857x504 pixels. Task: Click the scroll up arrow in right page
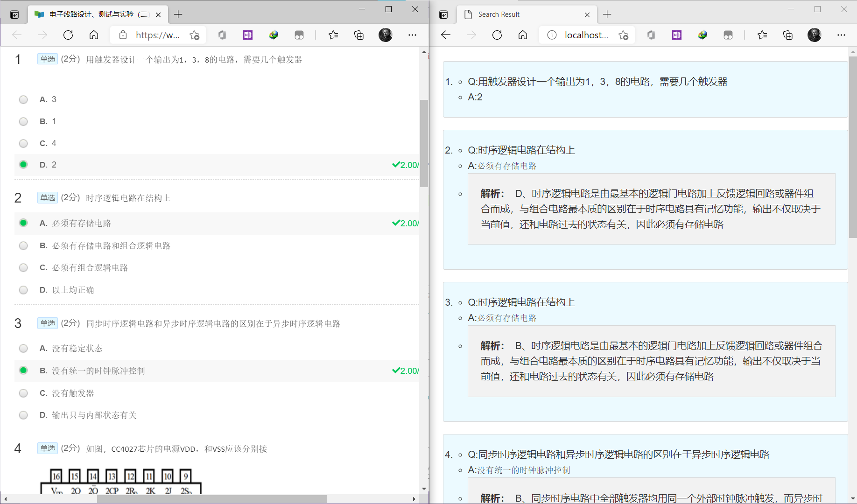[853, 51]
